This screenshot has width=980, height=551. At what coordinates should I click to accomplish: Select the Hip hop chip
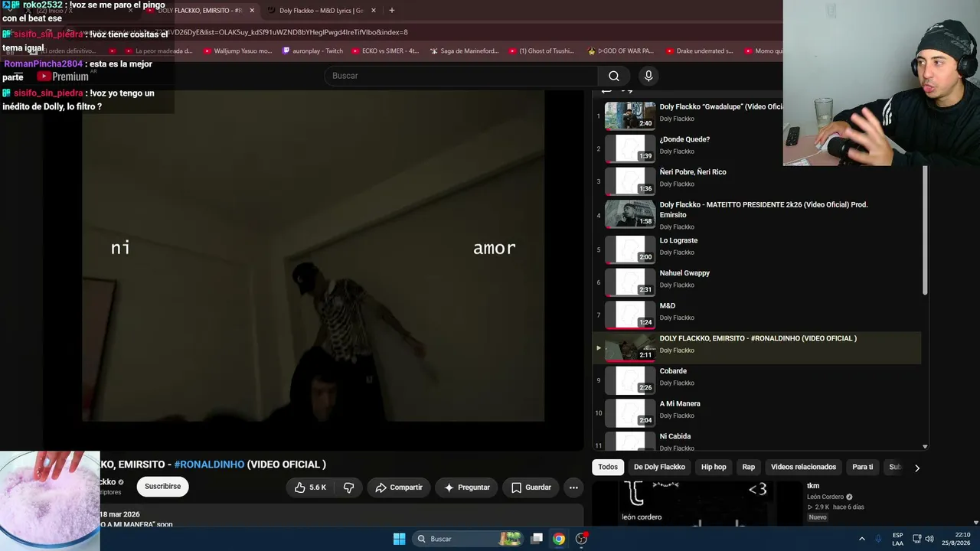tap(714, 467)
